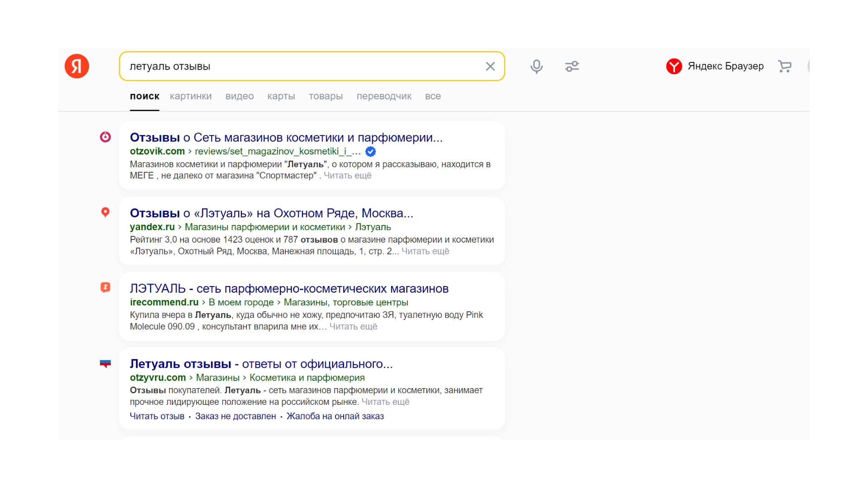Viewport: 868px width, 488px height.
Task: Open 'Заказ не доставлен' sitelink
Action: coord(236,416)
